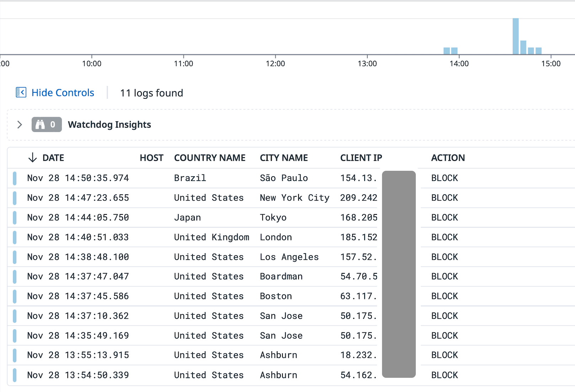Select the CLIENT IP column header
Image resolution: width=575 pixels, height=392 pixels.
361,158
